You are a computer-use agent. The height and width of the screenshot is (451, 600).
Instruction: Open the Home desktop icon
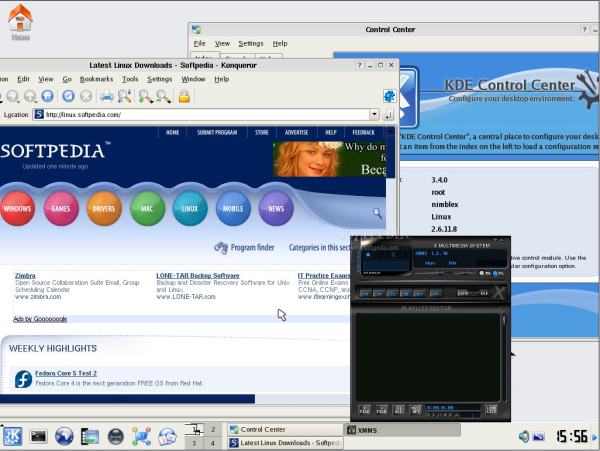pyautogui.click(x=20, y=22)
